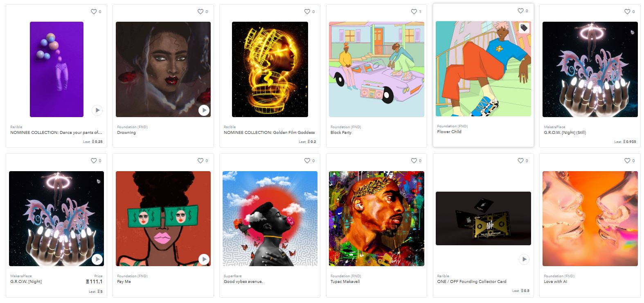Favorite the Love with AI card
Viewport: 644px width, 303px height.
(627, 161)
